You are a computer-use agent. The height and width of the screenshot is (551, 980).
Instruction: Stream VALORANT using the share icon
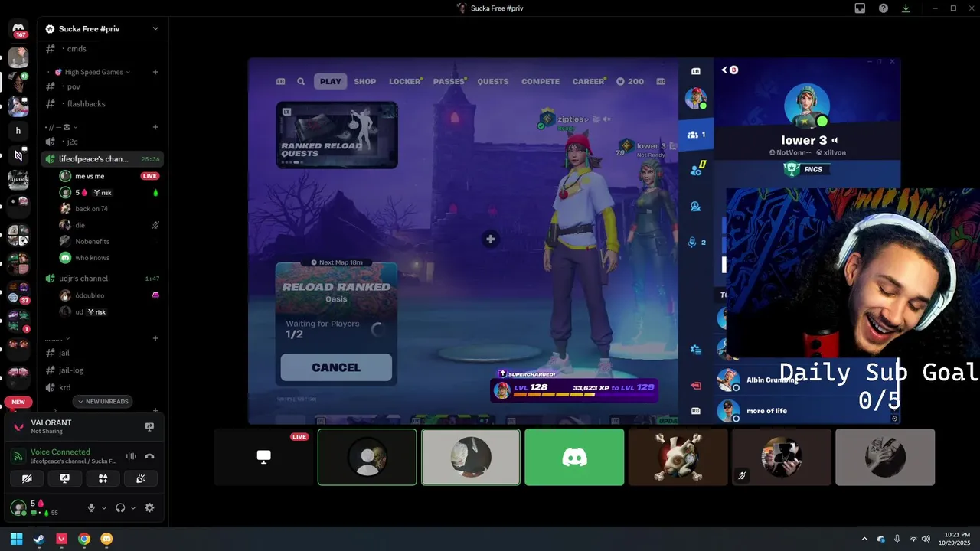(149, 426)
